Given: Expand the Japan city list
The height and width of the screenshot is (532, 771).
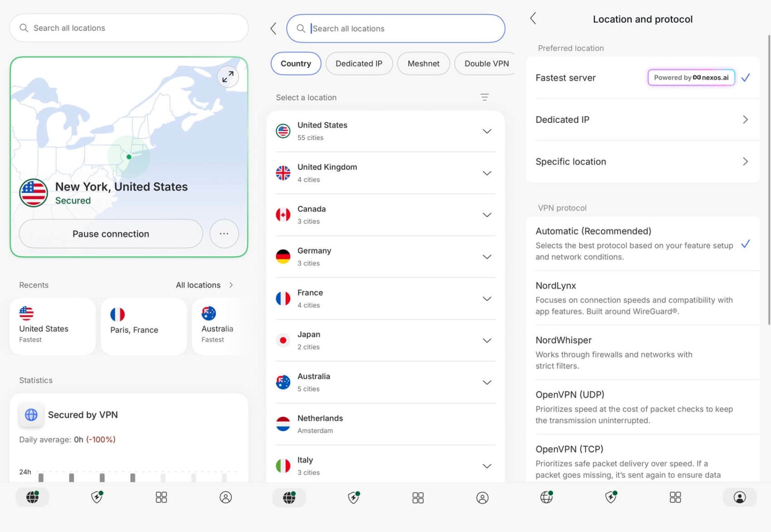Looking at the screenshot, I should click(x=487, y=340).
